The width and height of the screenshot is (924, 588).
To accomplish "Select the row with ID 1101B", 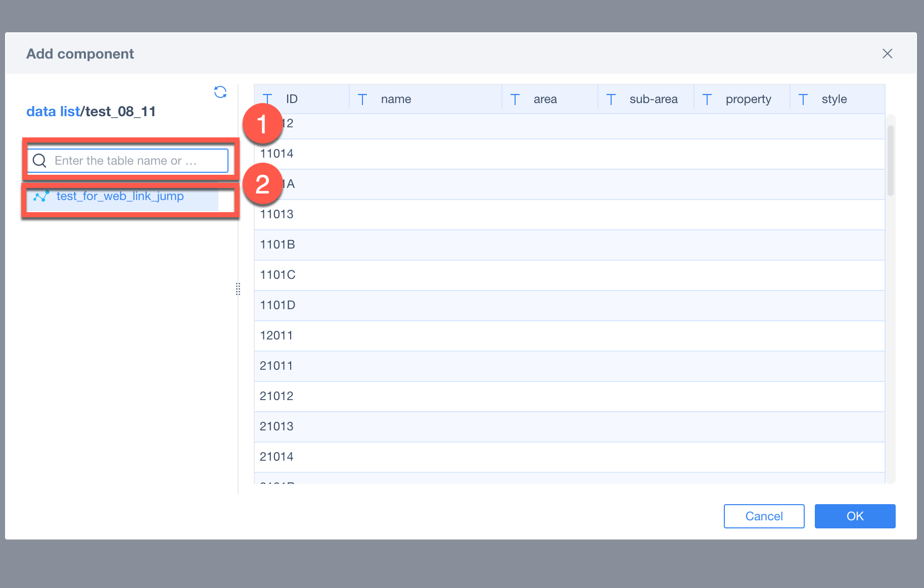I will tap(570, 245).
